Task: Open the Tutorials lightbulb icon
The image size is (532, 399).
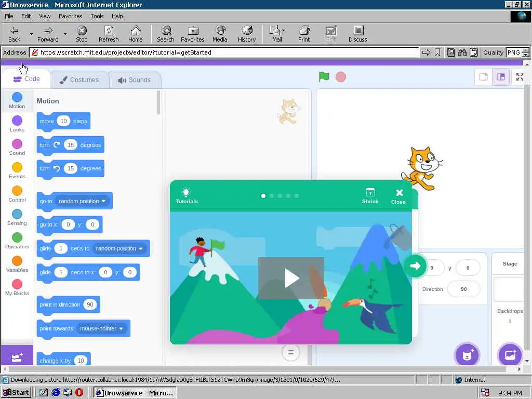Action: pyautogui.click(x=187, y=196)
